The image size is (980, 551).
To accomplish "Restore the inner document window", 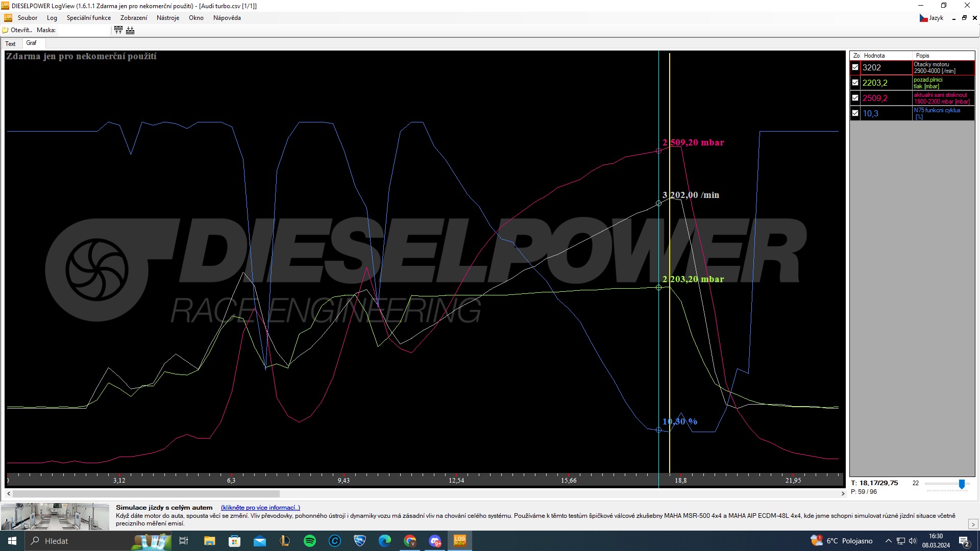I will [964, 18].
